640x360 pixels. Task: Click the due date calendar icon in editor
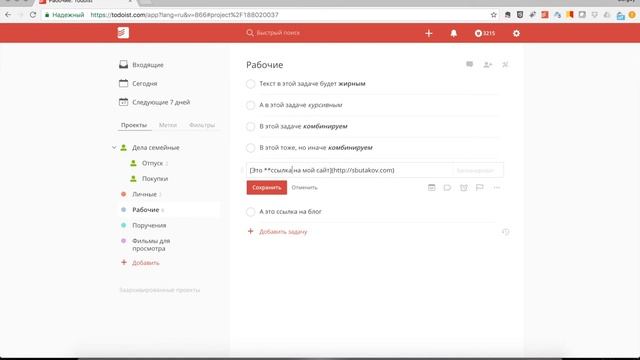[431, 188]
